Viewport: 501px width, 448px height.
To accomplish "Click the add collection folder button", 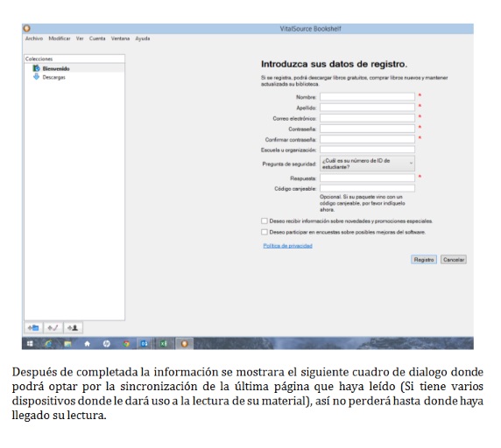I will 33,328.
